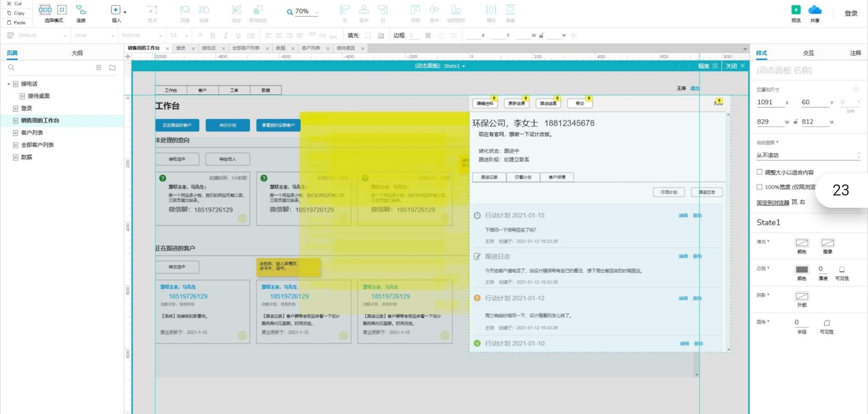Select the 全部客户列表 page
This screenshot has height=414, width=868.
coord(38,145)
